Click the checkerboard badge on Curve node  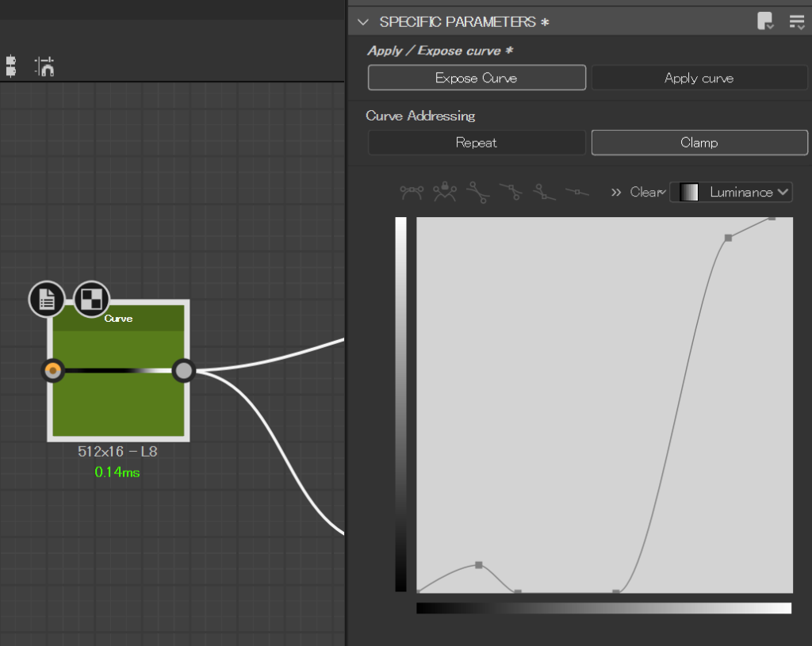[91, 299]
